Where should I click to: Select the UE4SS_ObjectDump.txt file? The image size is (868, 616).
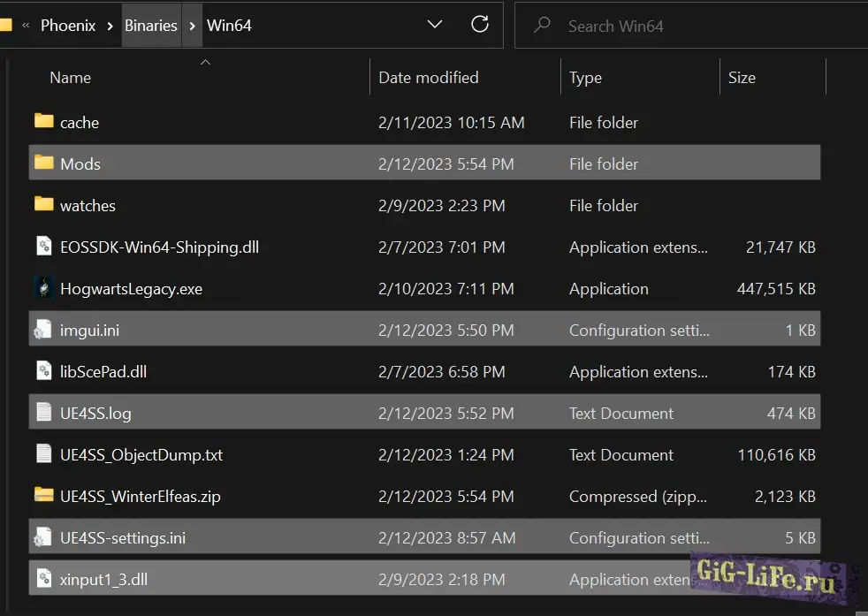pos(141,455)
